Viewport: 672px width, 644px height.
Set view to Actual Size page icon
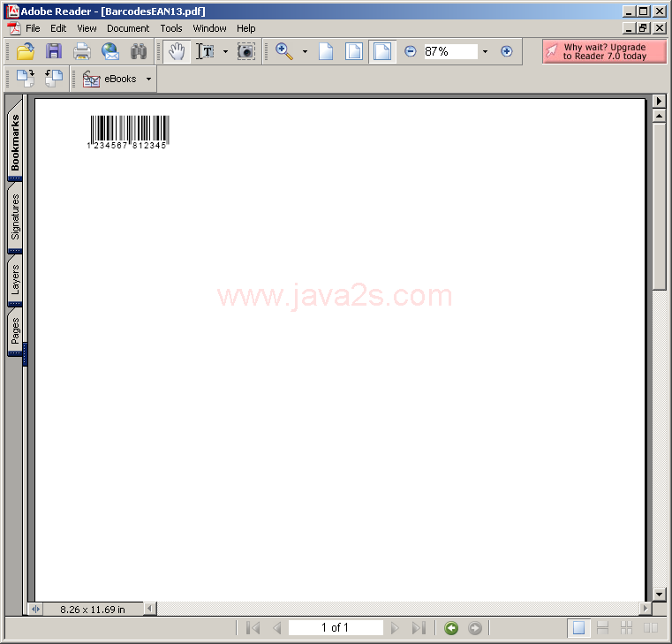tap(326, 51)
